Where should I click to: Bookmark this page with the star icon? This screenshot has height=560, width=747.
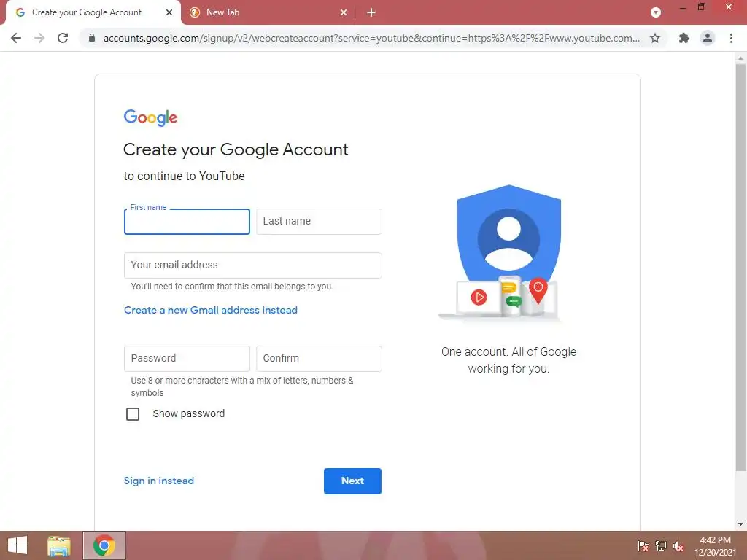655,38
